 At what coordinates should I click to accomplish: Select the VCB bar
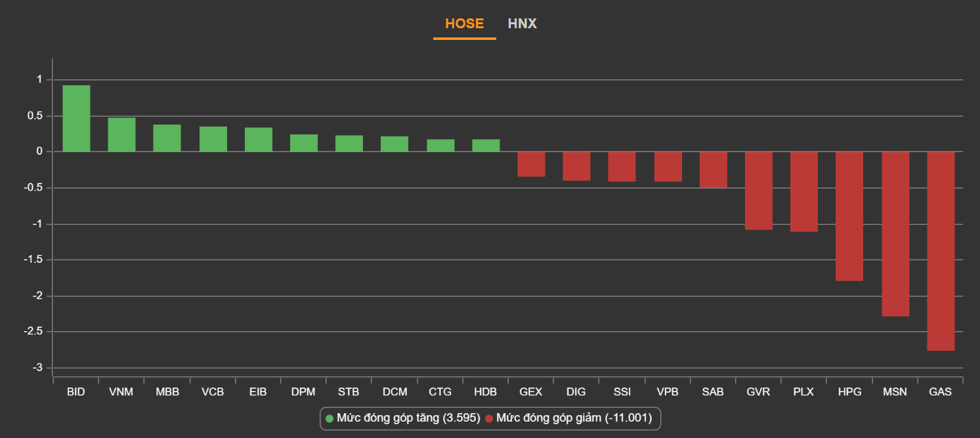(213, 139)
